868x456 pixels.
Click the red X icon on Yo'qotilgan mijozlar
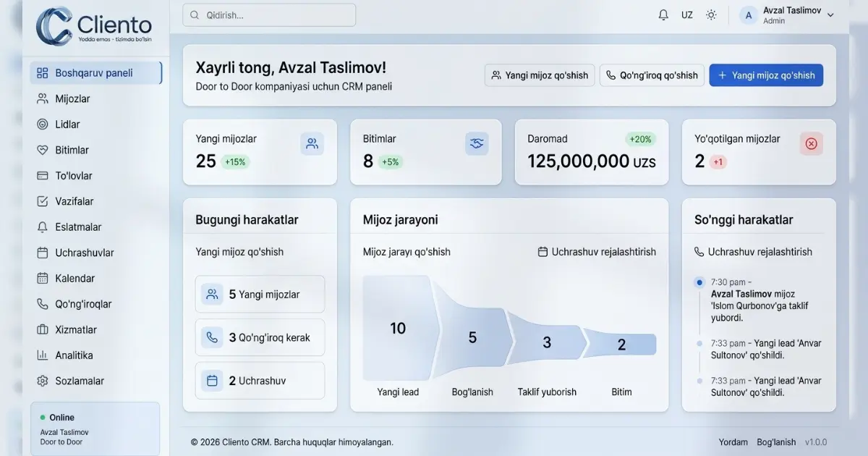pos(811,144)
